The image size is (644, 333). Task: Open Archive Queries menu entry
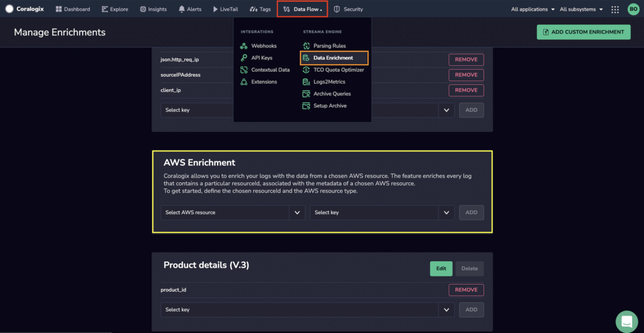pyautogui.click(x=326, y=94)
